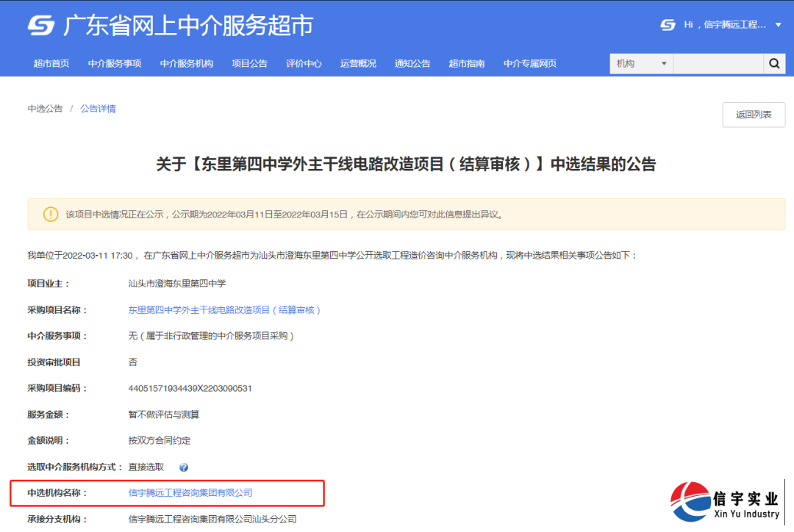
Task: Open the 东里第四中学外主干线电路改造项目 project link
Action: coord(224,310)
